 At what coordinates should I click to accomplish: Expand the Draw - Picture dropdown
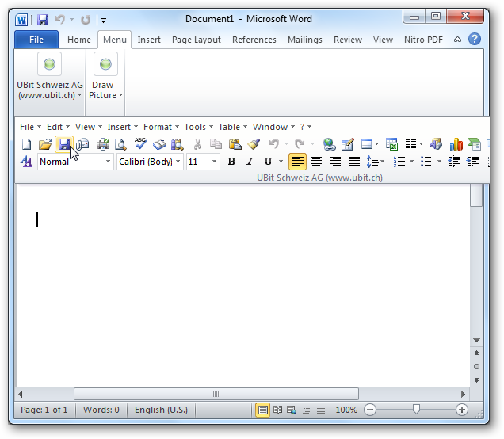(105, 90)
